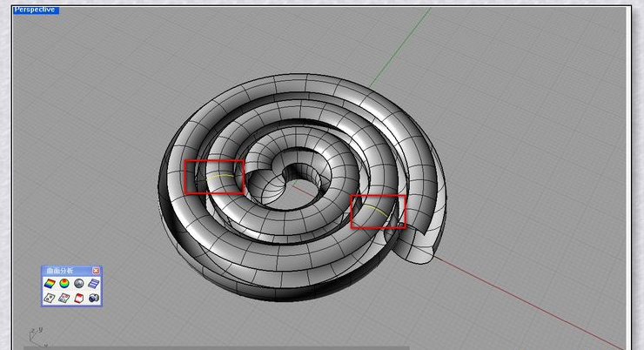The height and width of the screenshot is (350, 644).
Task: Select the yellow curve inside left red box
Action: [220, 177]
